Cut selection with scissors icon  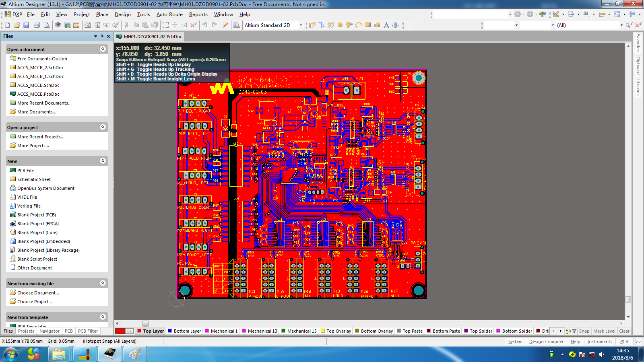click(x=126, y=25)
